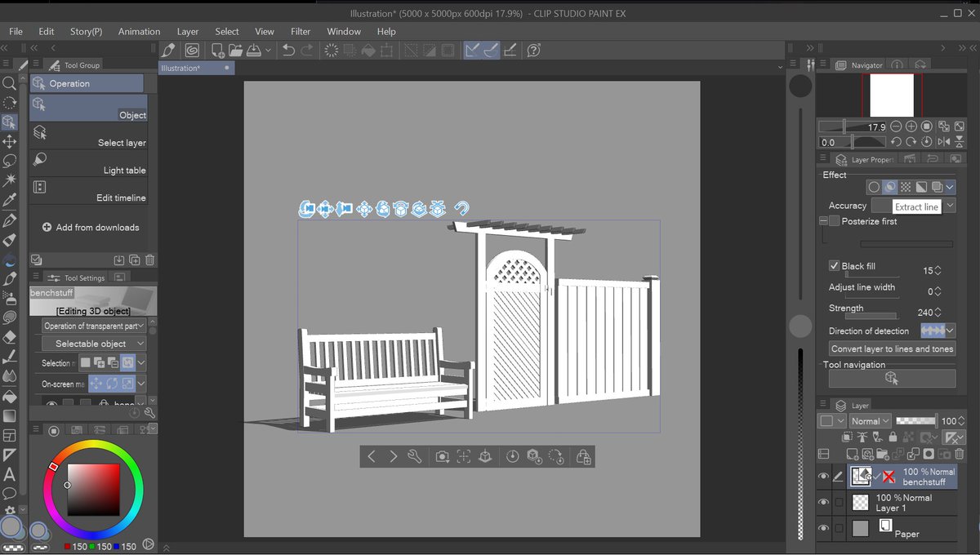Screen dimensions: 980x555
Task: Toggle Posterize first checkbox
Action: (x=834, y=221)
